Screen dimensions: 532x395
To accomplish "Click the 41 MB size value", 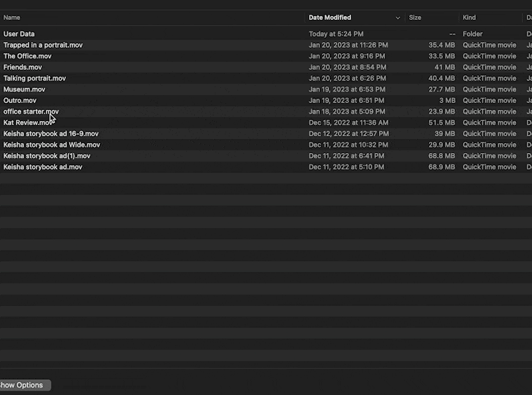I will tap(444, 67).
